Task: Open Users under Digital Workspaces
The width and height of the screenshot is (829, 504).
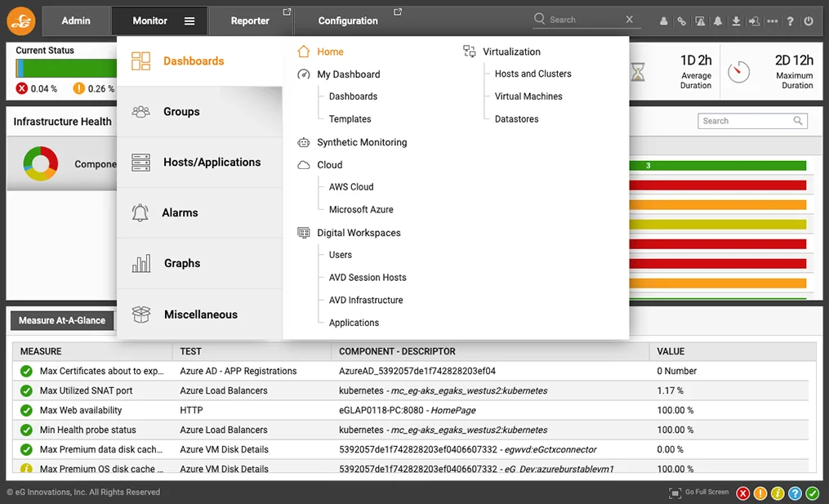Action: click(340, 254)
